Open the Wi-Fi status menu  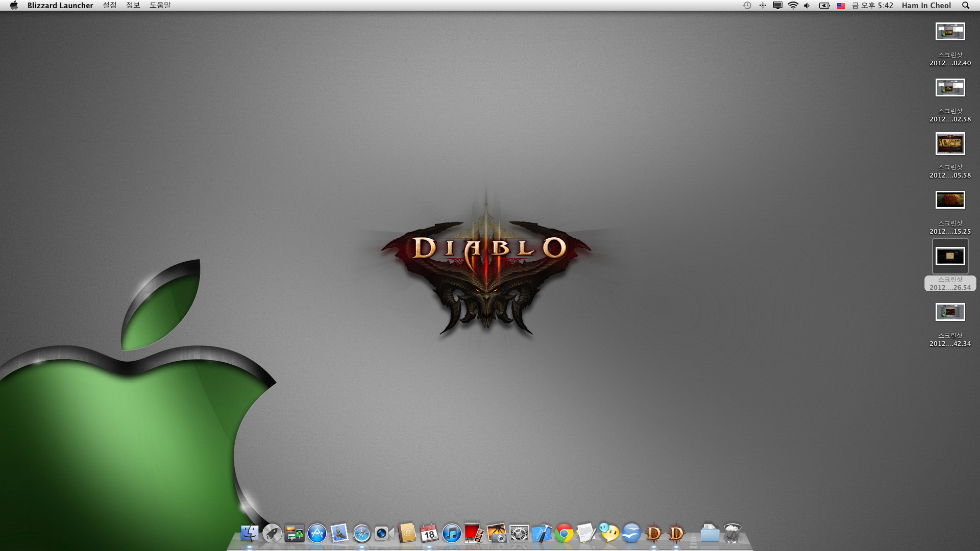(x=793, y=5)
